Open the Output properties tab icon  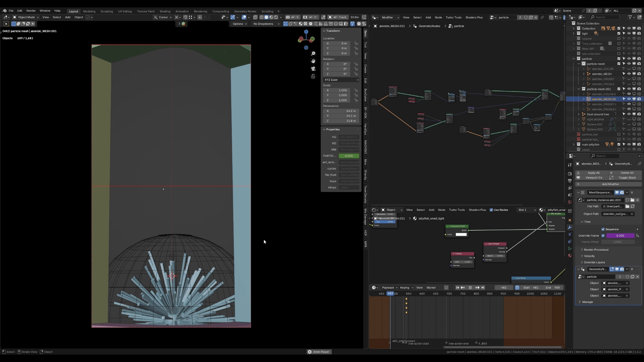(x=570, y=181)
